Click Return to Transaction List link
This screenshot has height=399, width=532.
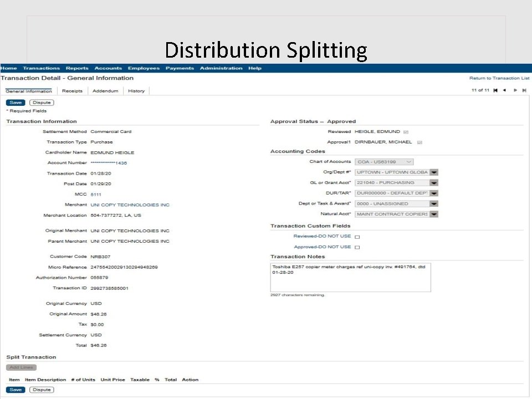pos(498,78)
